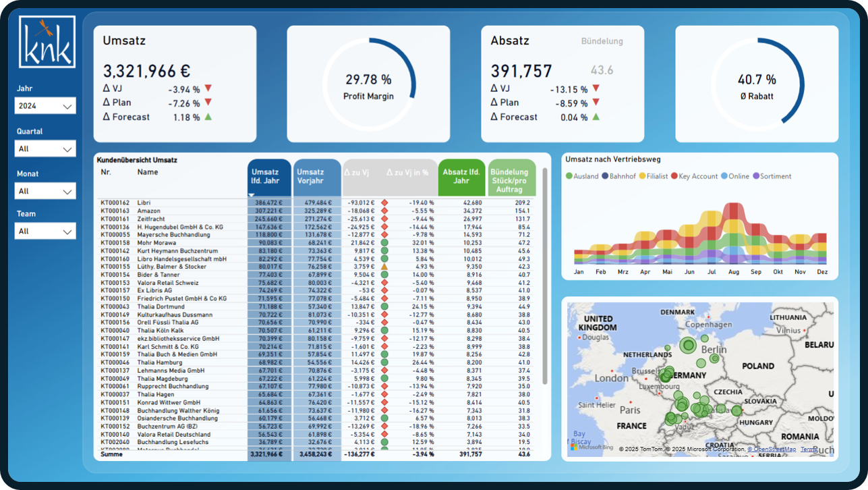Sort by the Absatz lfd. Jahr column header
This screenshot has width=868, height=490.
461,178
